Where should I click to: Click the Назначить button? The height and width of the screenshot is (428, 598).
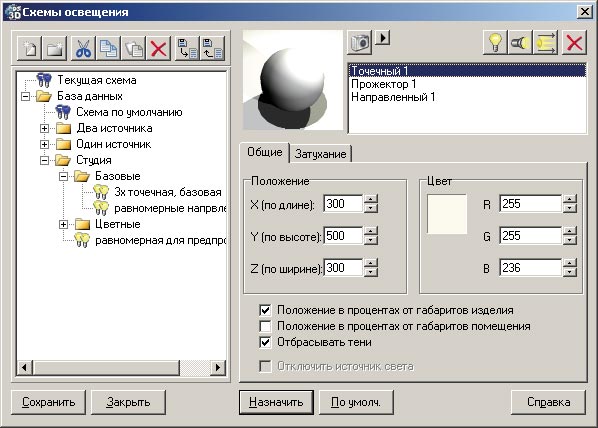(x=276, y=402)
